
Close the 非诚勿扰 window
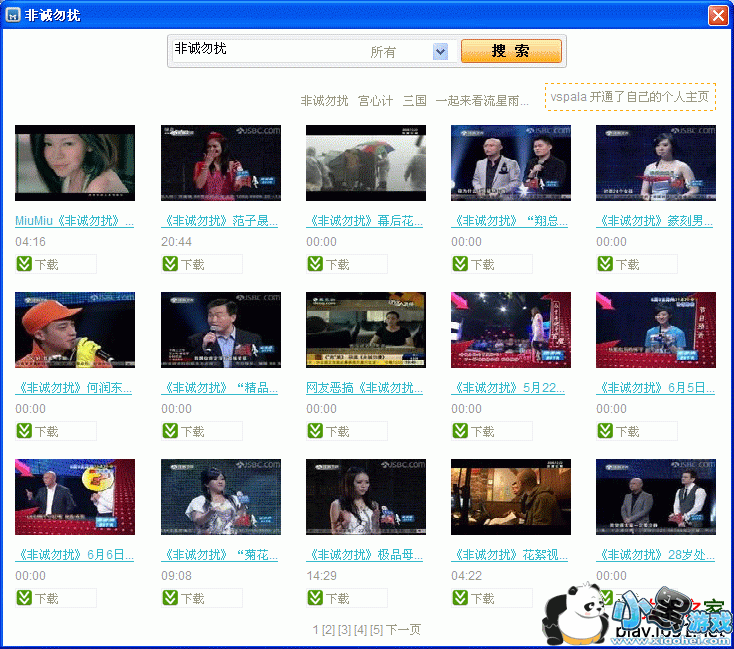coord(718,15)
